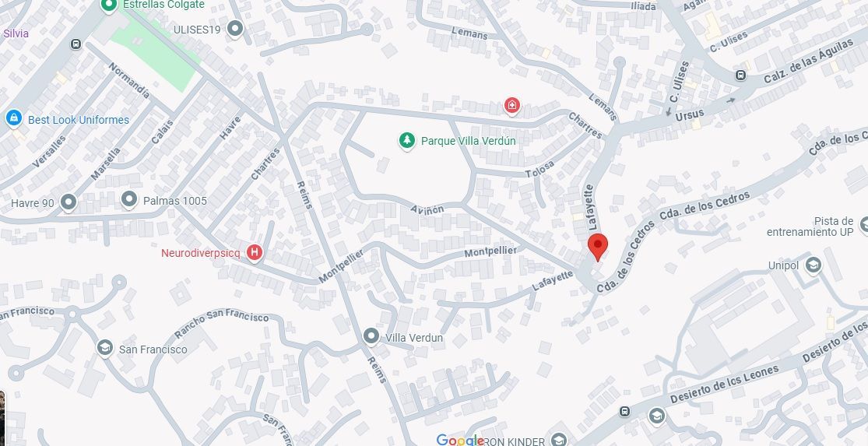868x446 pixels.
Task: Click the Pista de entrenamiento UP label
Action: tap(810, 227)
